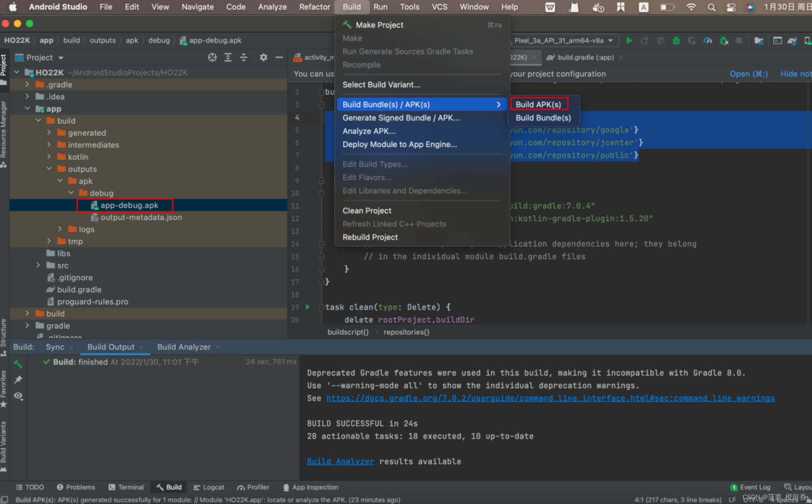Open the Problems tool window
Image resolution: width=812 pixels, height=504 pixels.
coord(76,487)
